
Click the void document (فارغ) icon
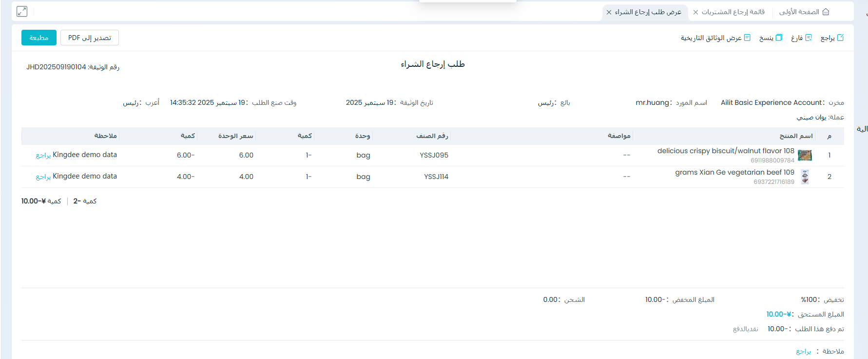pos(809,38)
